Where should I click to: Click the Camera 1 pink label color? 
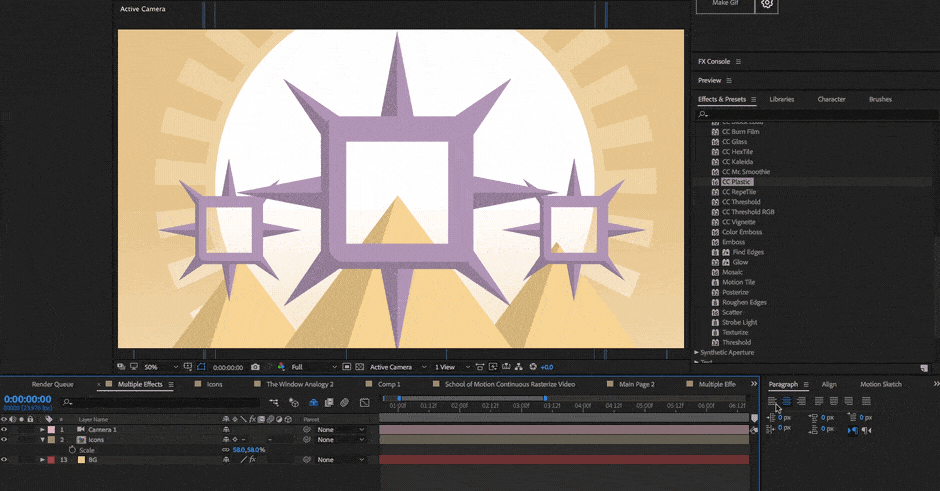[x=52, y=430]
